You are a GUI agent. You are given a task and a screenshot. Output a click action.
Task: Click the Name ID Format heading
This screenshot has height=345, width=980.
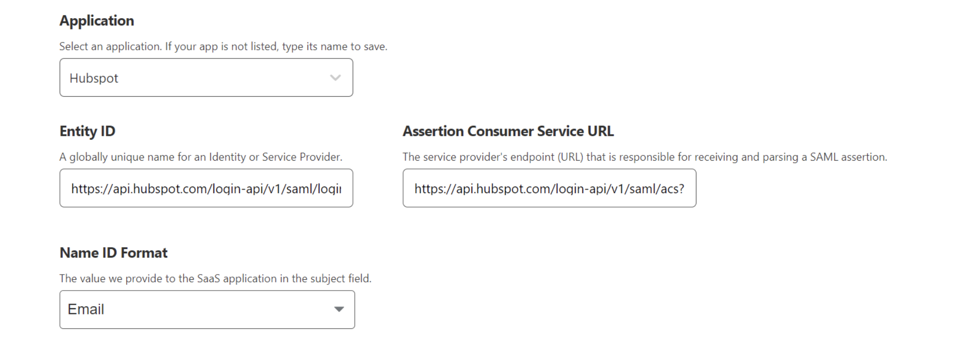tap(114, 253)
